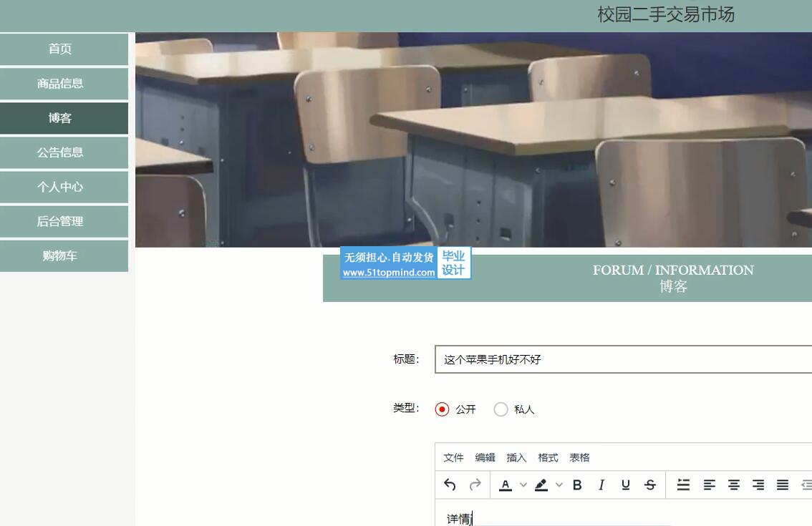Open the 插入 menu in editor
812x526 pixels.
[x=516, y=458]
